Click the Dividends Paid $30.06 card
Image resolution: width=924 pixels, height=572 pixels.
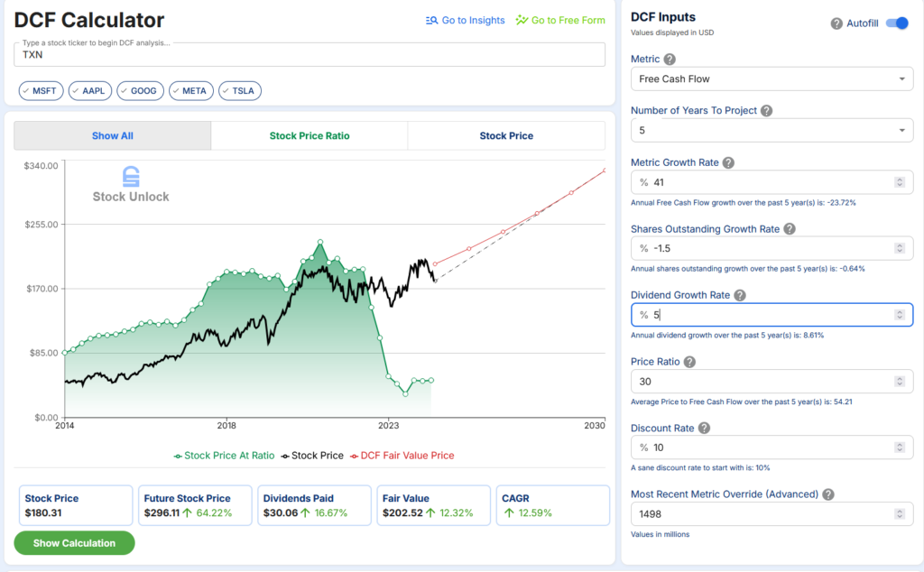[314, 505]
